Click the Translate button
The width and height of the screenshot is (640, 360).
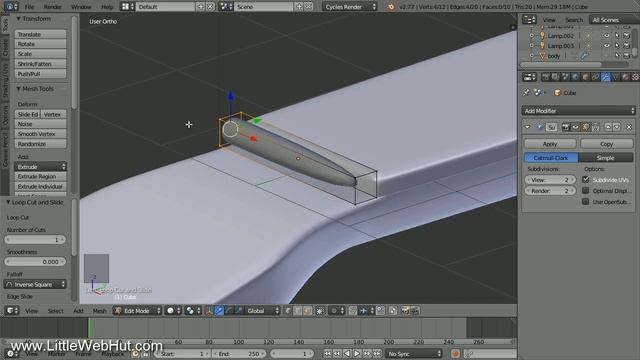[x=40, y=35]
